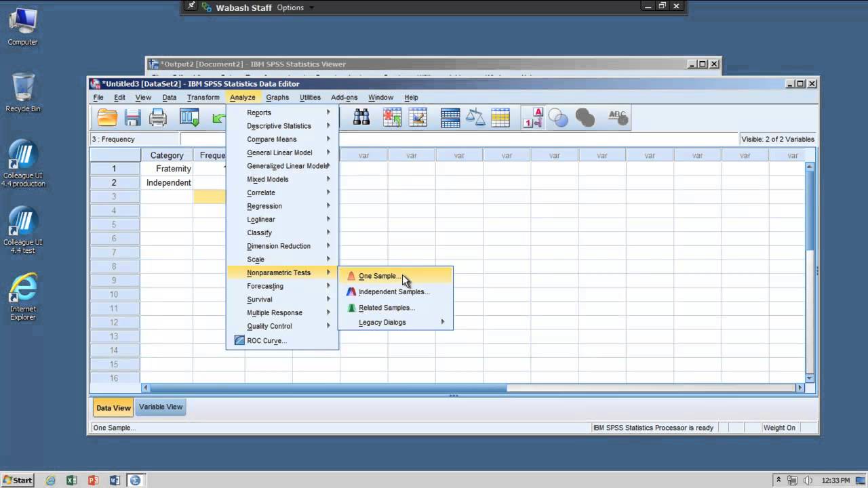The height and width of the screenshot is (488, 868).
Task: Select Colleague UI 4.4 production desktop shortcut
Action: [x=23, y=163]
